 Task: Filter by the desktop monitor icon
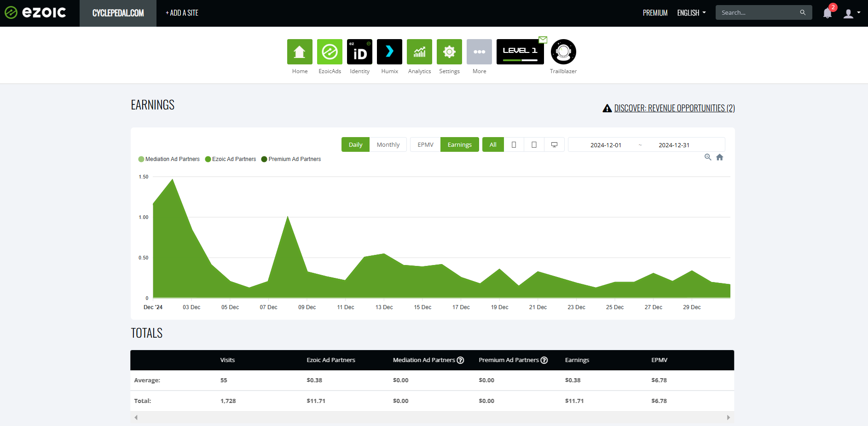pyautogui.click(x=555, y=144)
